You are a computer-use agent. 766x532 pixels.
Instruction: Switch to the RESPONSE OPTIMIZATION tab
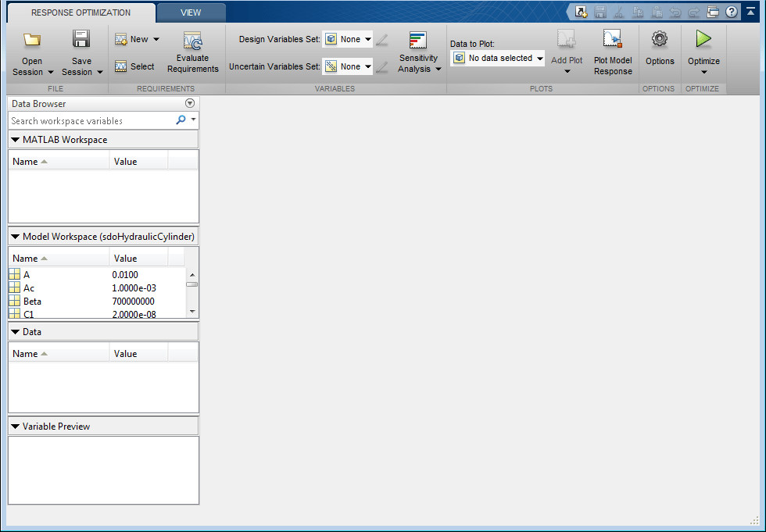tap(81, 12)
